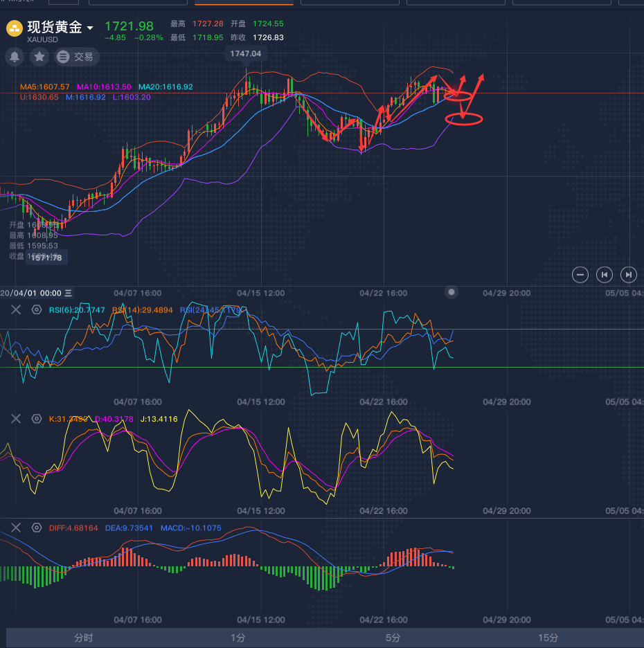644x648 pixels.
Task: Add gold to favorites with star icon
Action: click(39, 57)
